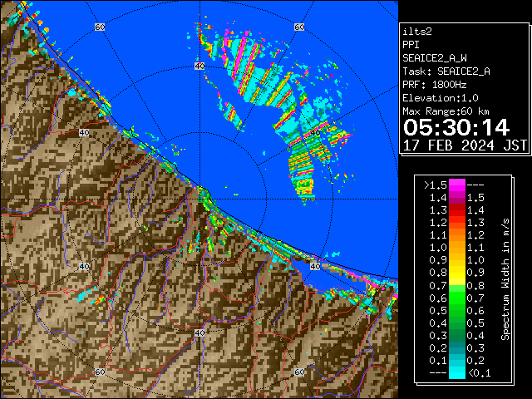
Task: Click the '<0.1' legend label
Action: coord(479,373)
